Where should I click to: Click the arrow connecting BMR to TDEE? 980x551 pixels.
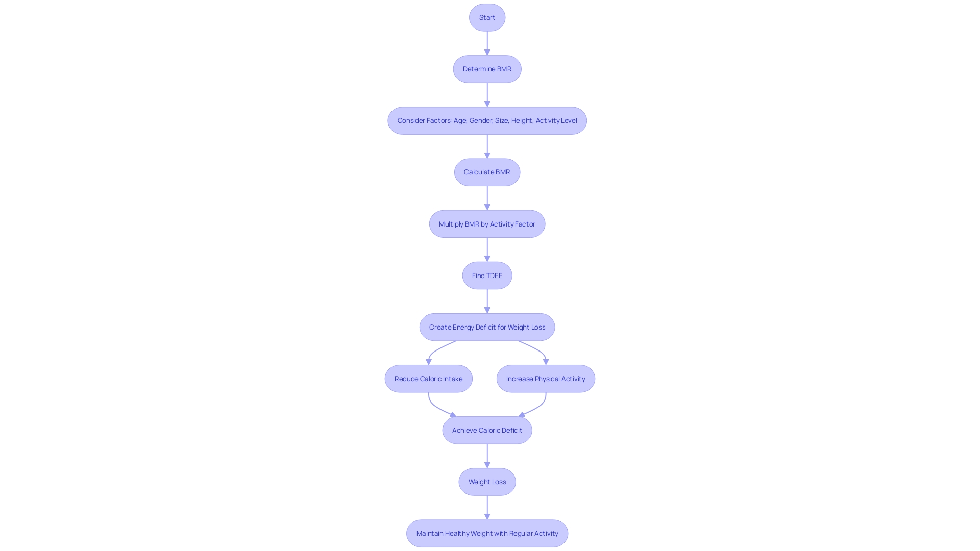[x=486, y=249]
